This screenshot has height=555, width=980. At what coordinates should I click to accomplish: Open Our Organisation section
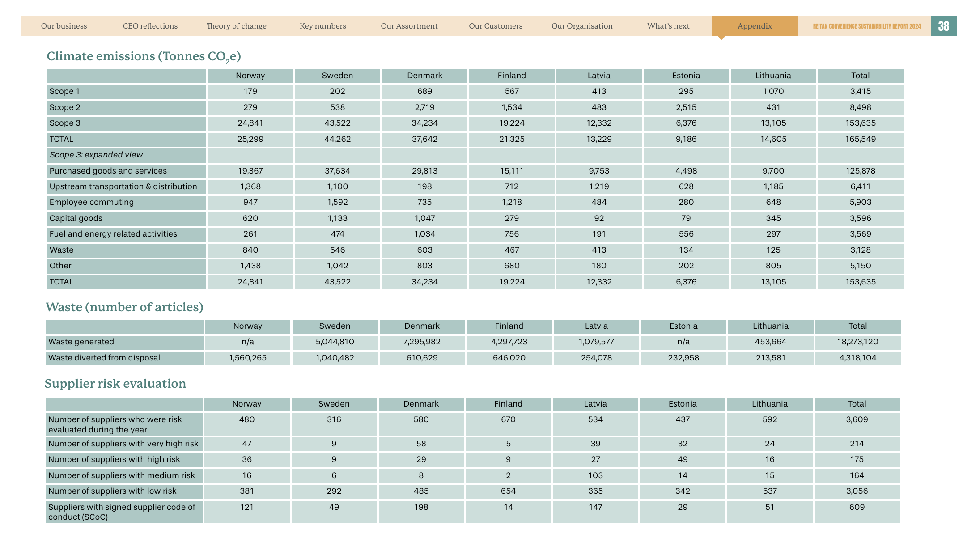point(582,26)
